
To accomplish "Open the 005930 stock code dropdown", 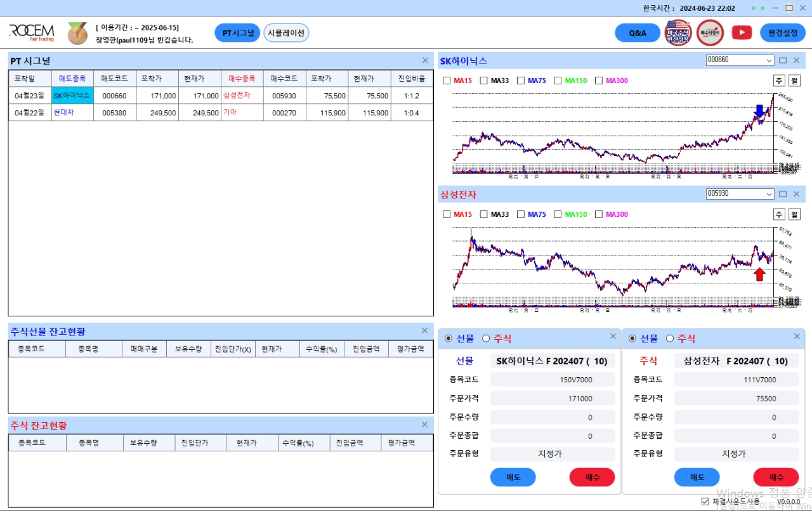I will (769, 194).
